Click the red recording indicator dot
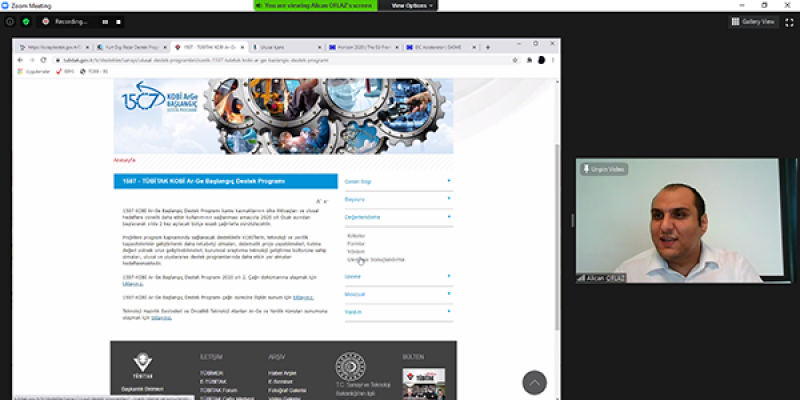The image size is (800, 400). [45, 21]
